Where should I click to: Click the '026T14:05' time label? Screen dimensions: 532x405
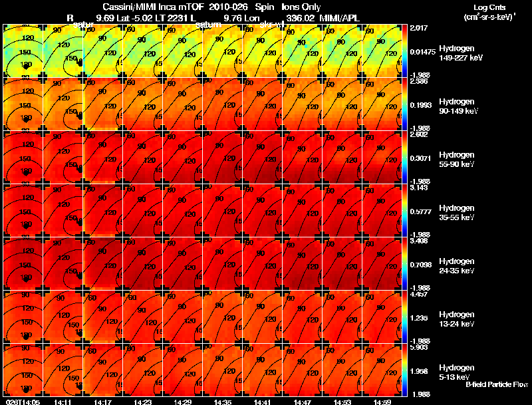tap(23, 402)
